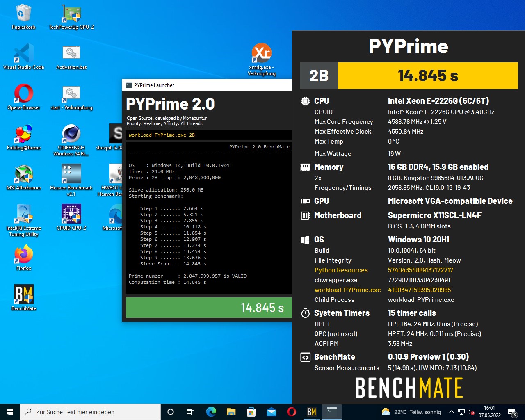Screen dimensions: 525x420
Task: Click the Memory section icon in BenchMate
Action: pyautogui.click(x=305, y=167)
